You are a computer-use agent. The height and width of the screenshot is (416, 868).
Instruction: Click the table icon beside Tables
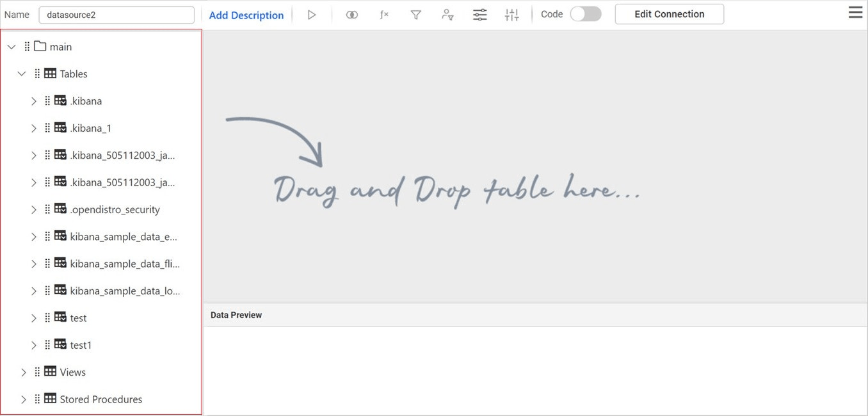(50, 74)
